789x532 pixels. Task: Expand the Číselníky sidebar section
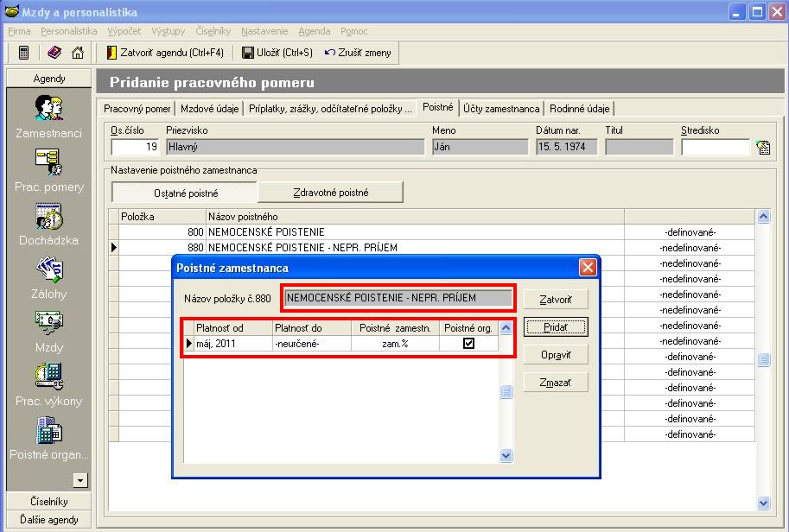[x=48, y=501]
